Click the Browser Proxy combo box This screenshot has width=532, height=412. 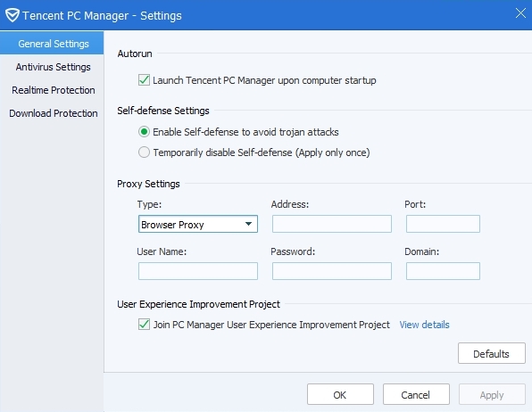(198, 224)
